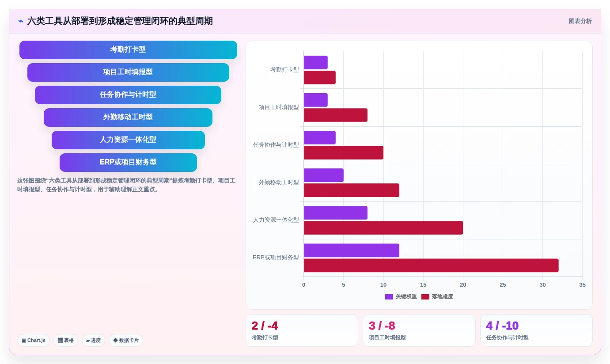This screenshot has height=364, width=610.
Task: Click the red bar for 任务协作与计时型
Action: [x=344, y=153]
